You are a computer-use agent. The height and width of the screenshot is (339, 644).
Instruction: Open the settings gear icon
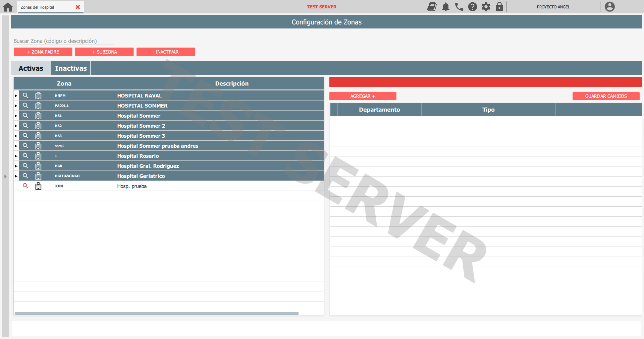point(486,7)
